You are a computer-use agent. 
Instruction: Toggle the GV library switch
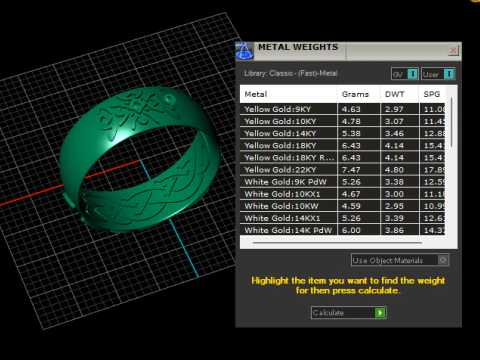tap(405, 74)
